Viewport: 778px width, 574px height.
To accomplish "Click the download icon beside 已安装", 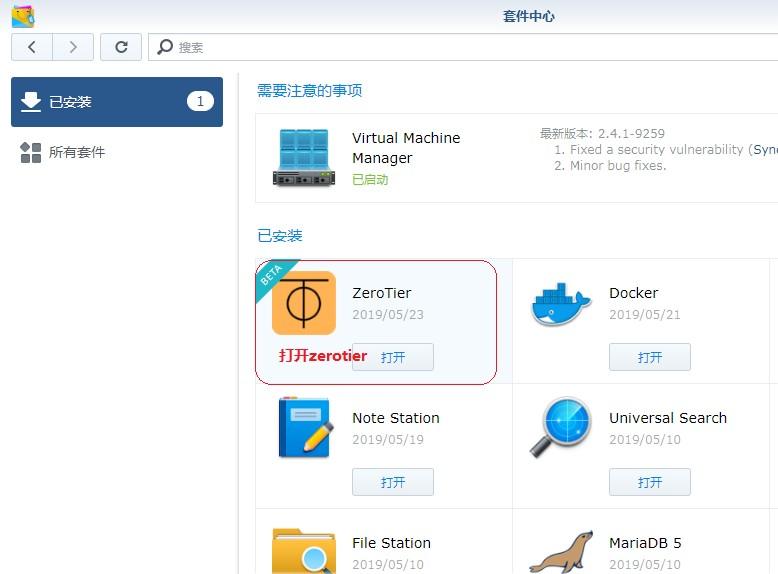I will coord(31,102).
